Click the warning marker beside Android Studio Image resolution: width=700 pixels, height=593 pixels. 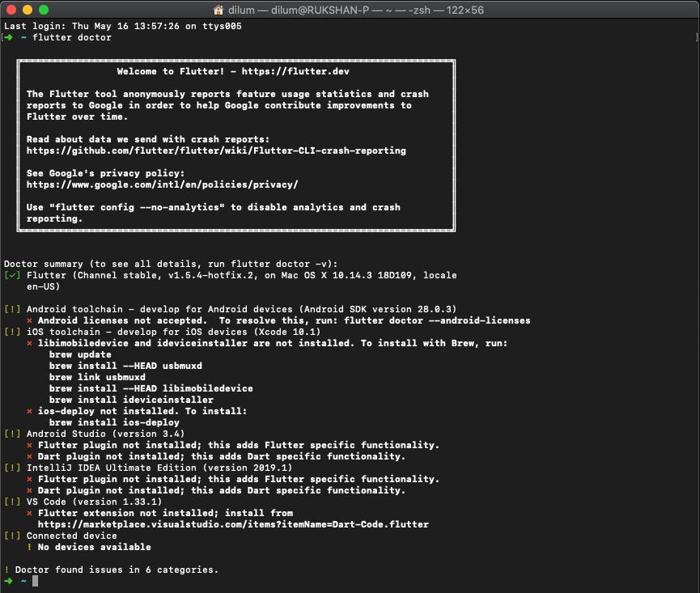12,434
